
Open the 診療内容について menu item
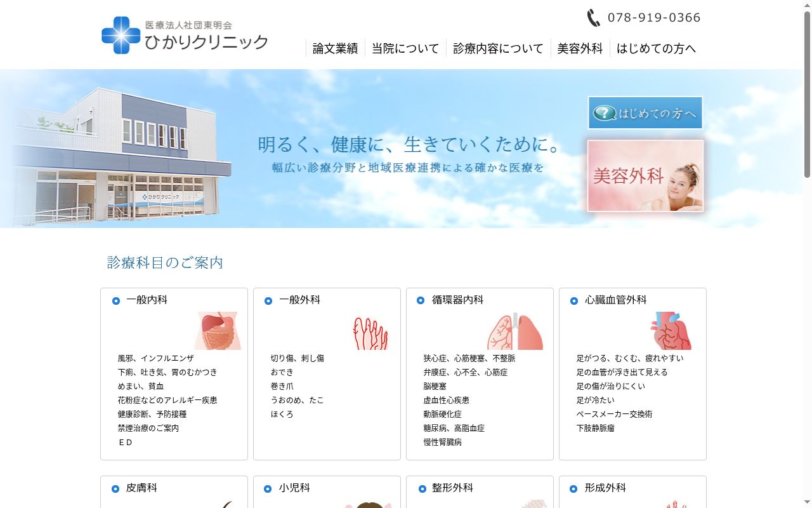[x=498, y=48]
